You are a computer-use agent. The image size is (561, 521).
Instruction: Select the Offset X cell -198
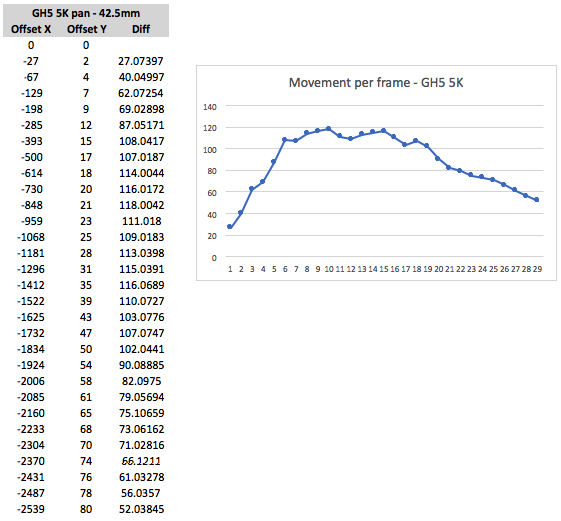coord(31,109)
